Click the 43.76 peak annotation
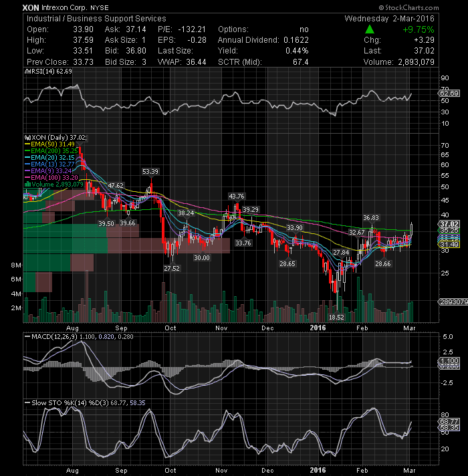 point(237,197)
